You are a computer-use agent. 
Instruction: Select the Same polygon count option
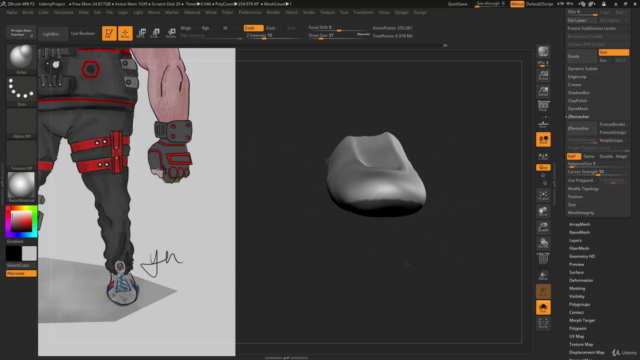tap(589, 156)
